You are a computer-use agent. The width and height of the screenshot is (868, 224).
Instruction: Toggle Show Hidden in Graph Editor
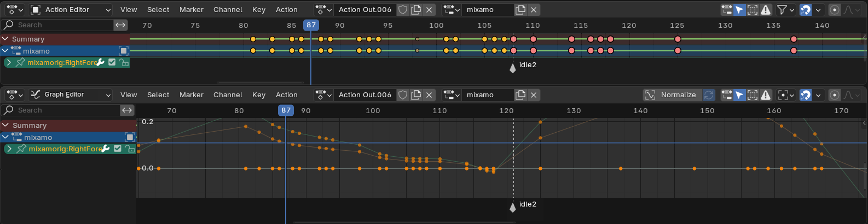753,95
